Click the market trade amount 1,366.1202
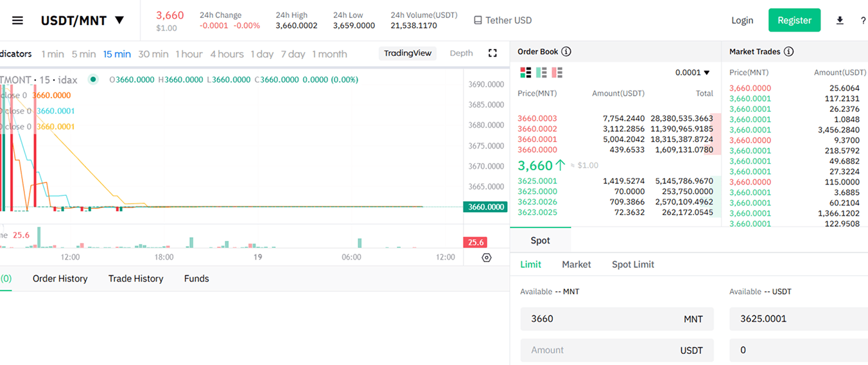Screen dimensions: 868x365 [x=838, y=213]
